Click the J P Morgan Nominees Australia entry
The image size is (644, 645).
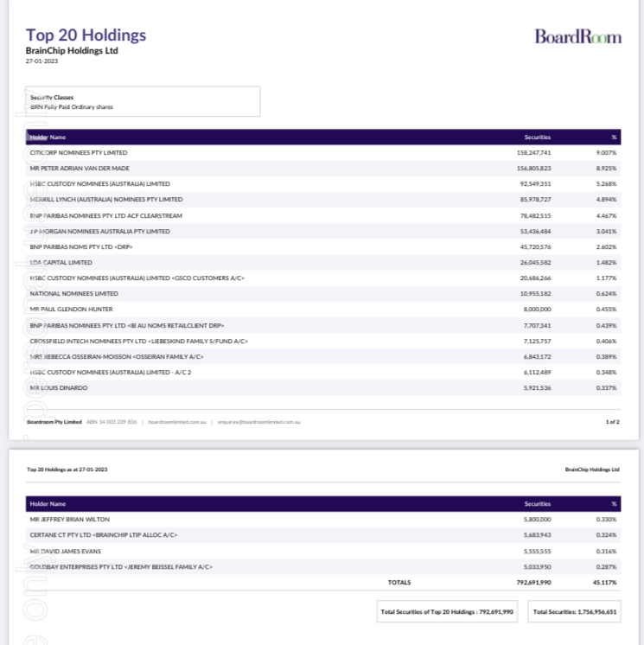pyautogui.click(x=99, y=232)
